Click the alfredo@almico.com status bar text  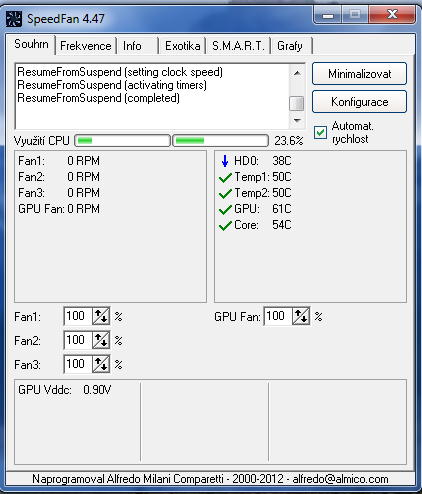coord(340,479)
